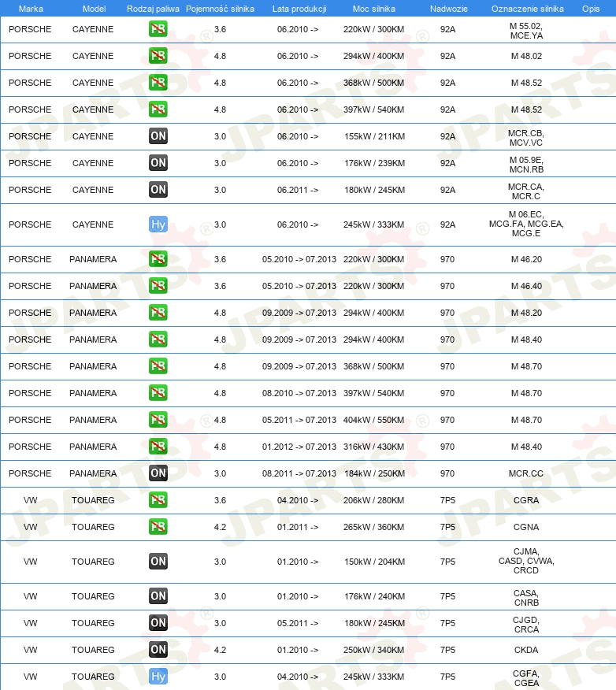Select production date 06.2011 -> in Cayenne row
This screenshot has width=616, height=690.
(298, 190)
